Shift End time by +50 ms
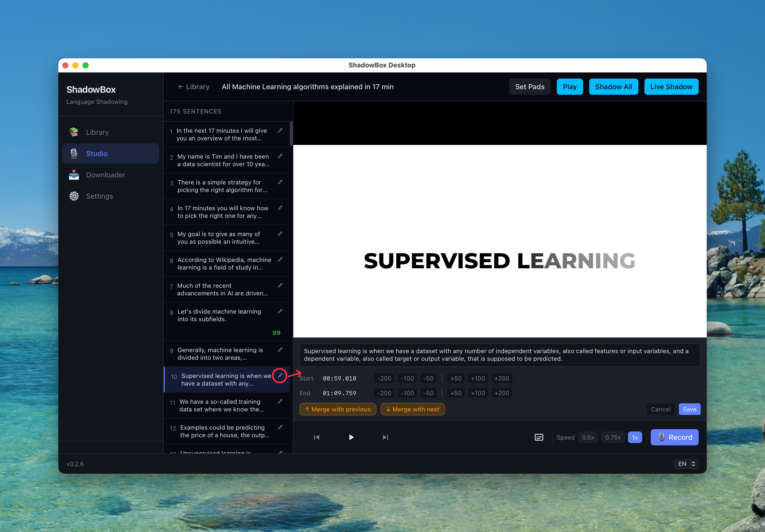 pos(456,393)
